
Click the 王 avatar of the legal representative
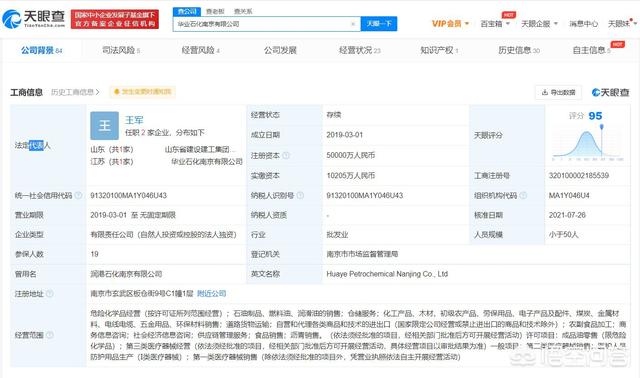click(104, 126)
